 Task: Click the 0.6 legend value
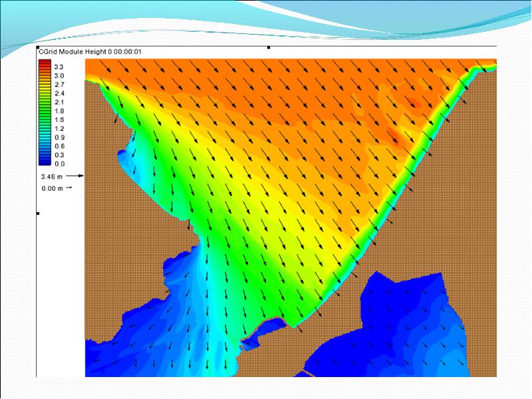point(59,146)
